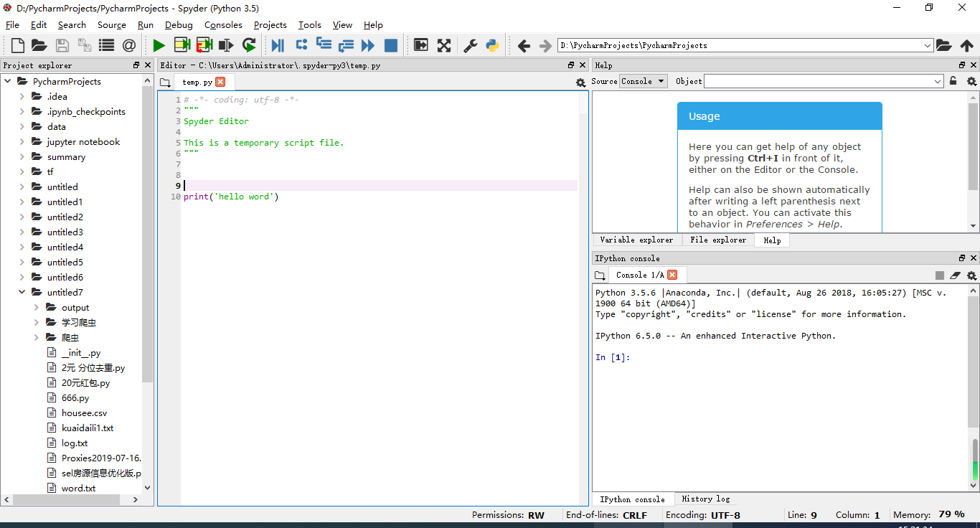Re-run the last script
980x528 pixels.
[249, 45]
